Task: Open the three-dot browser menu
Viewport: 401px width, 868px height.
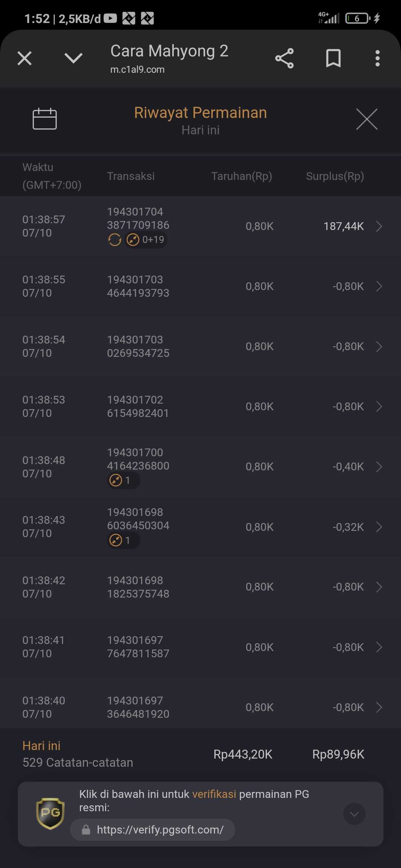Action: coord(377,58)
